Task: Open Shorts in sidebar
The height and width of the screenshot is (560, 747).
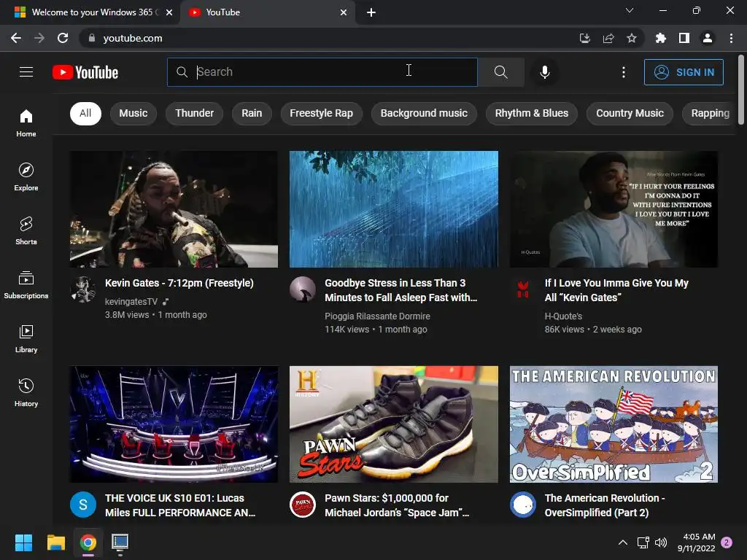Action: point(26,231)
